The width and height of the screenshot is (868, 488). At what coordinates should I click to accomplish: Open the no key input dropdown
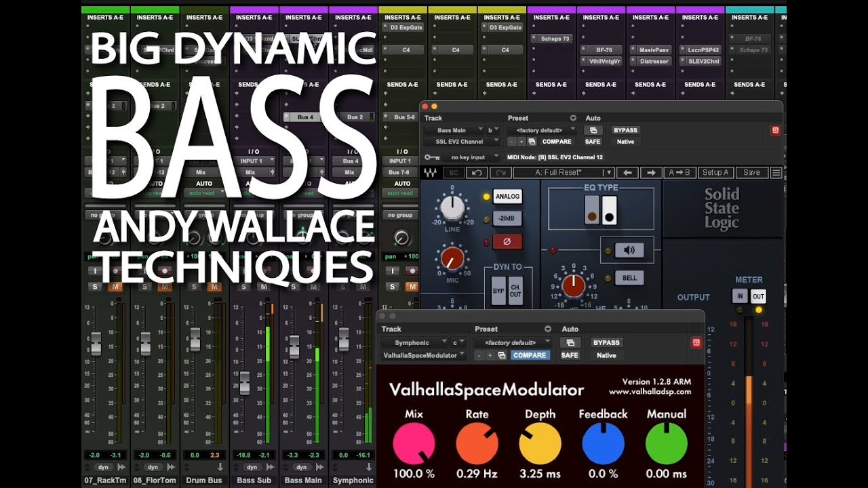pos(472,157)
